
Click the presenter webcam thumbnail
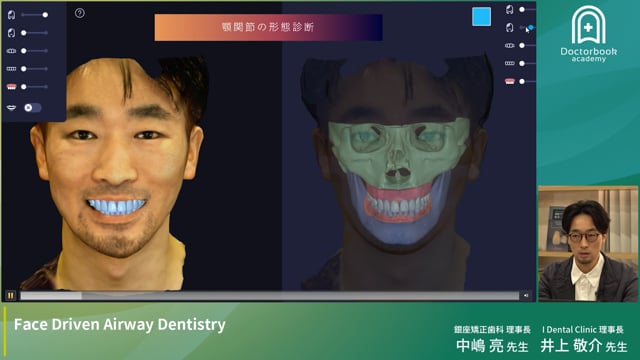pos(588,244)
